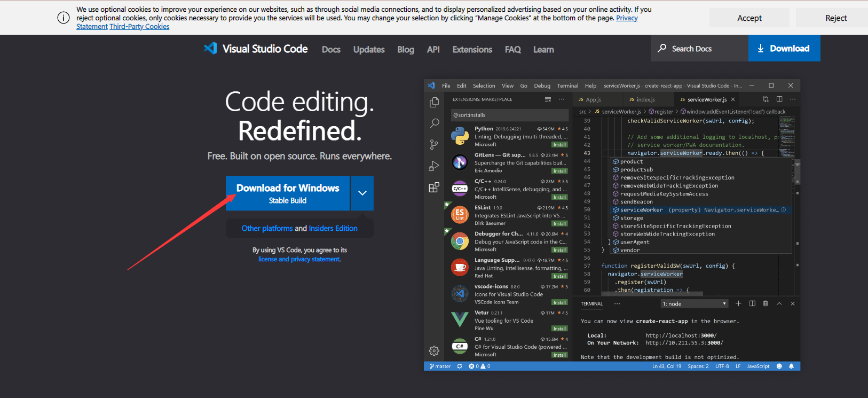Click Download for Windows Stable Build
The height and width of the screenshot is (398, 868).
[x=288, y=193]
